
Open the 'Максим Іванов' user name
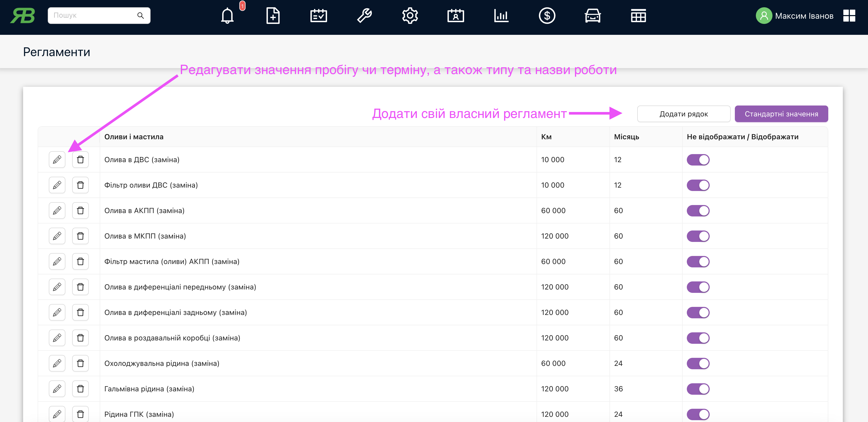(x=804, y=16)
